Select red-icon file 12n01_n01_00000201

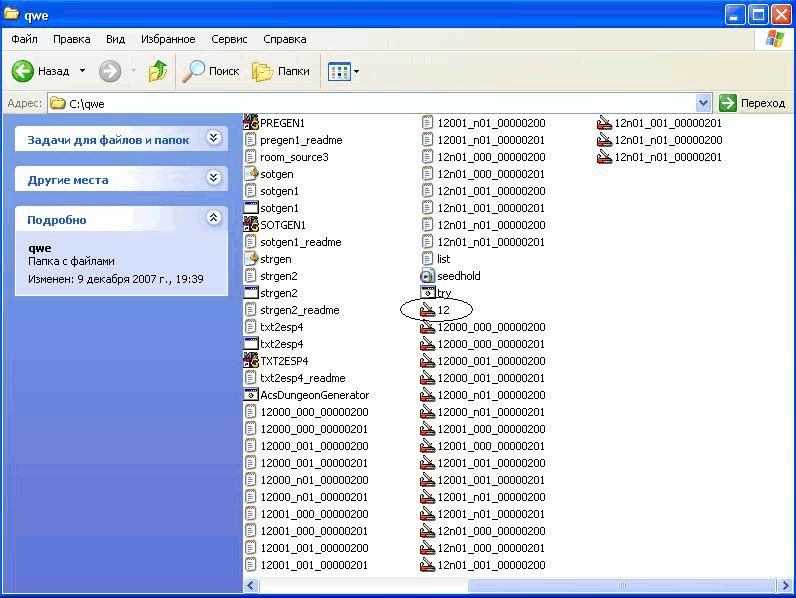pos(604,157)
